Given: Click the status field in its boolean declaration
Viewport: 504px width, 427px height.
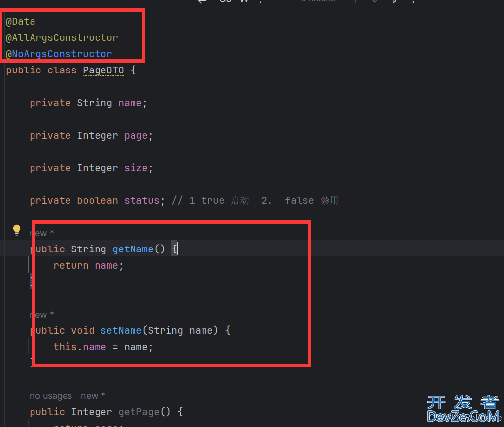Looking at the screenshot, I should pyautogui.click(x=141, y=201).
